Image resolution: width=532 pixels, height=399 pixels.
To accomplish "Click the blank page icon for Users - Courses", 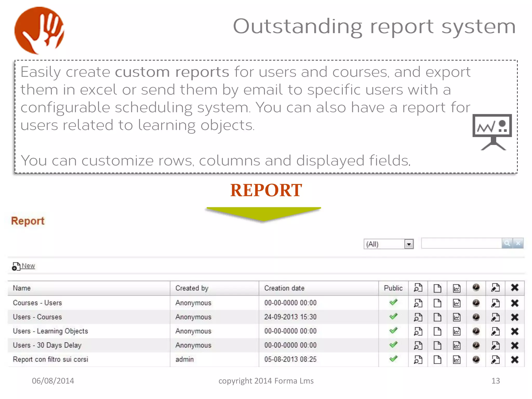I will [x=437, y=317].
